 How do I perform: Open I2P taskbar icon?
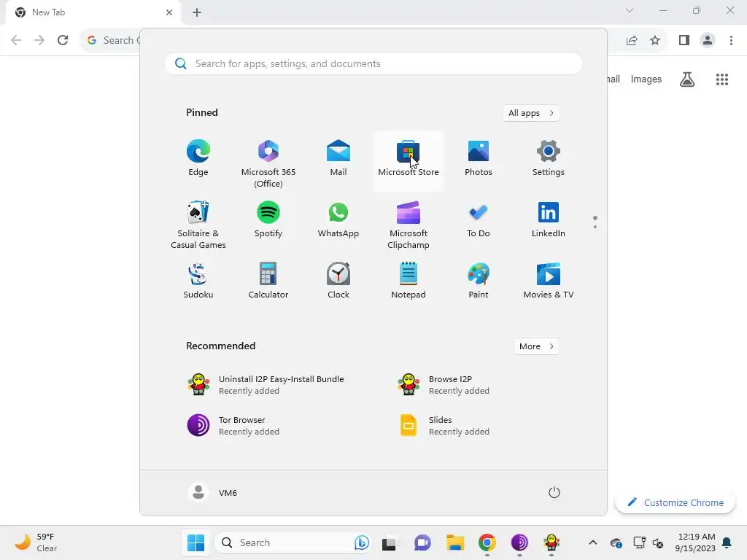[x=551, y=542]
